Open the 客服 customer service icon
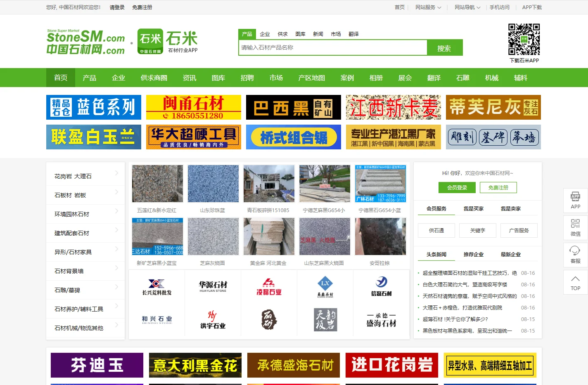588x385 pixels. [575, 255]
